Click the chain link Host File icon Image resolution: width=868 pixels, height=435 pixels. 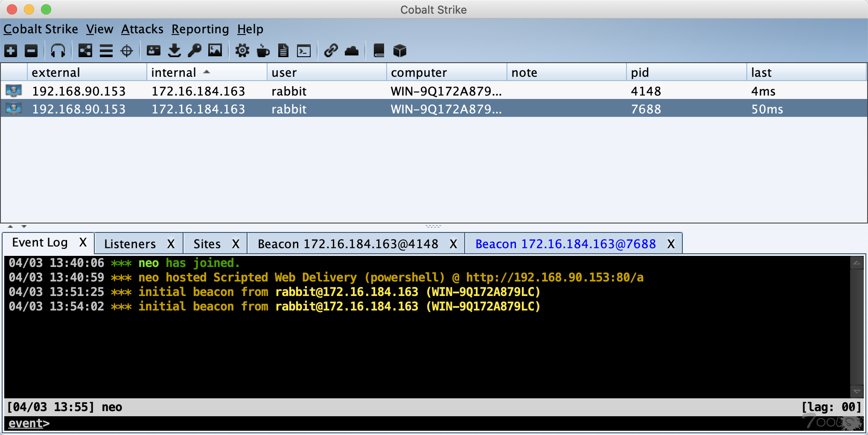(331, 51)
